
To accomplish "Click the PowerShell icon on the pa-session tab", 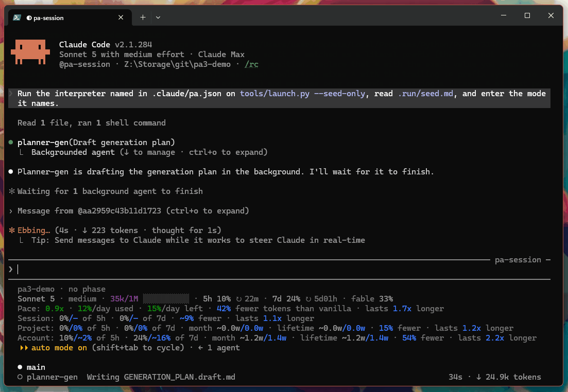I will pyautogui.click(x=16, y=17).
